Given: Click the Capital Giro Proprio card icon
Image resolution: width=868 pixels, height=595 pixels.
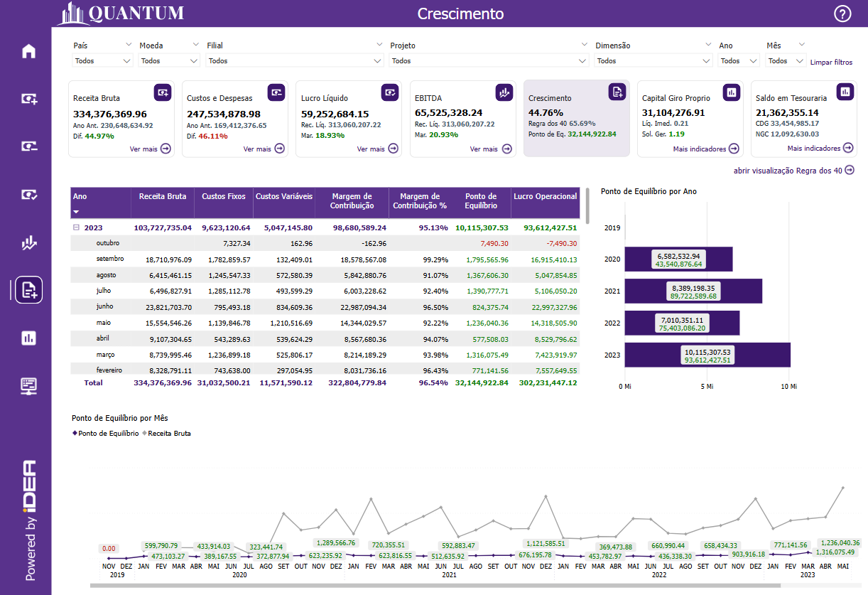Looking at the screenshot, I should (x=731, y=92).
